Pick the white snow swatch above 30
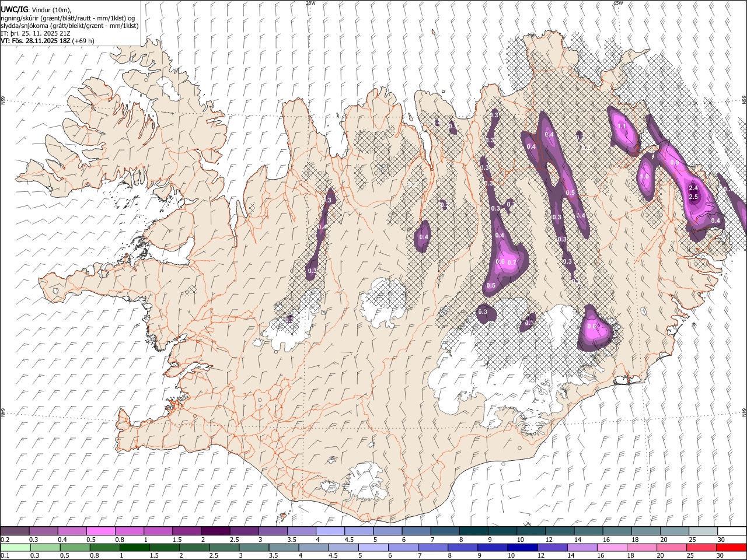This screenshot has width=747, height=560. click(x=732, y=531)
